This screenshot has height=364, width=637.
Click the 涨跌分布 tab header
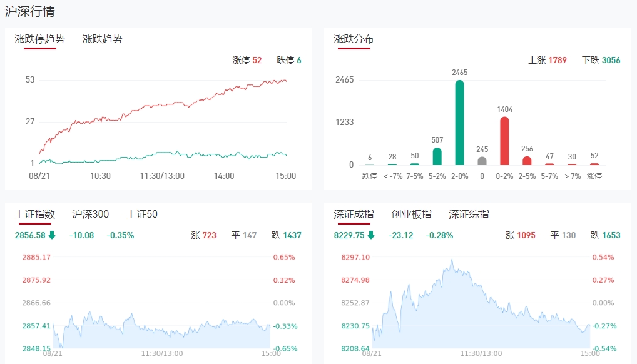(354, 39)
